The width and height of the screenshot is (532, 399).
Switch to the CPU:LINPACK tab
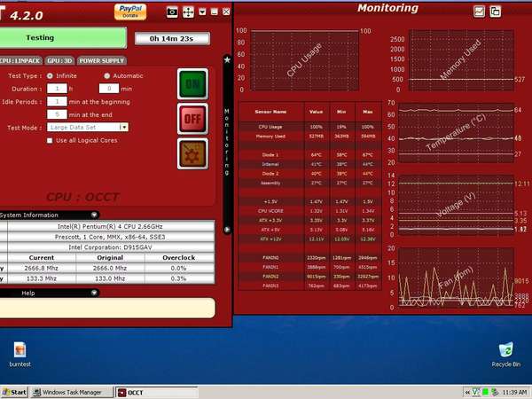pyautogui.click(x=20, y=60)
